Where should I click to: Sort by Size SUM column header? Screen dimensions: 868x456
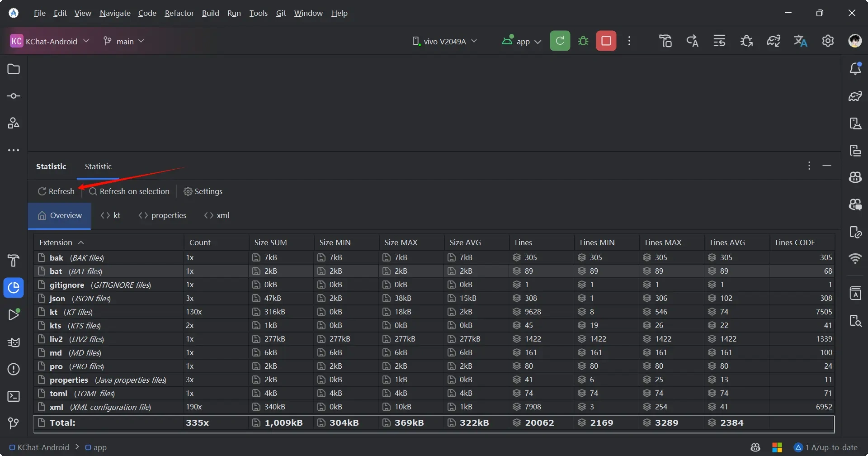(x=281, y=242)
